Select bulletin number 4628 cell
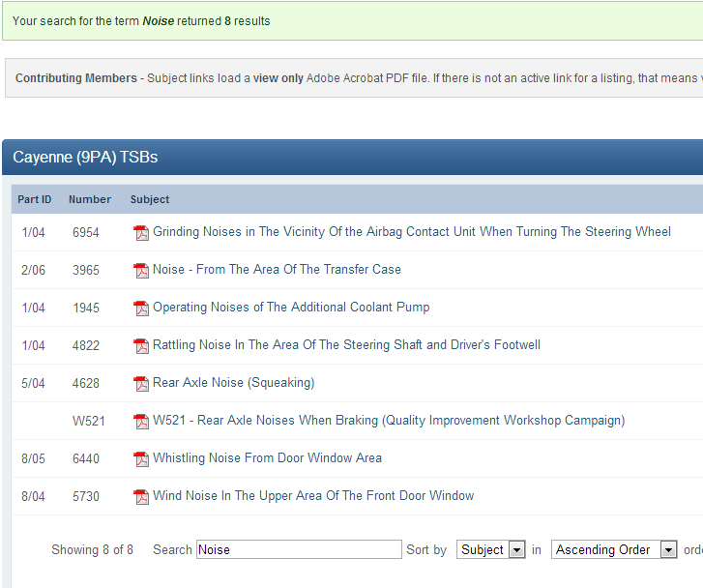This screenshot has height=588, width=703. 86,384
